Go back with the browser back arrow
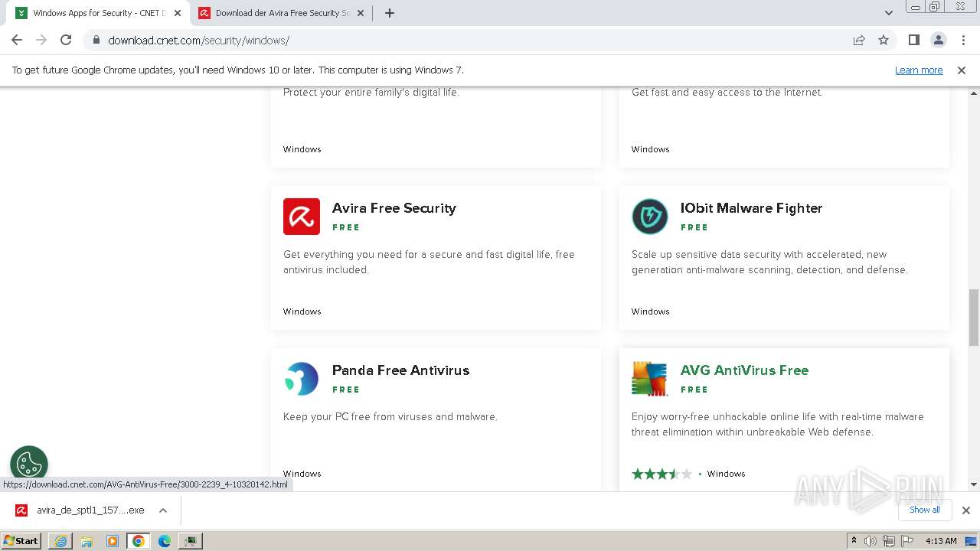980x551 pixels. coord(17,40)
